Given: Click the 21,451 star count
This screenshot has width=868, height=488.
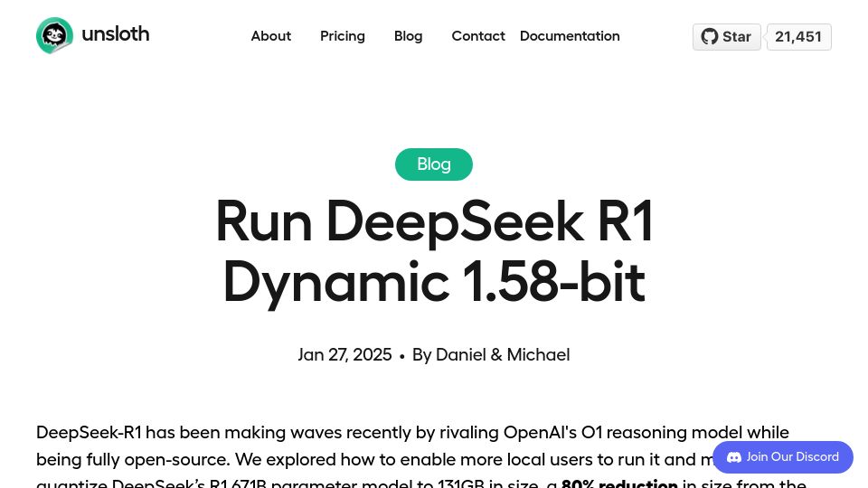Looking at the screenshot, I should point(798,37).
